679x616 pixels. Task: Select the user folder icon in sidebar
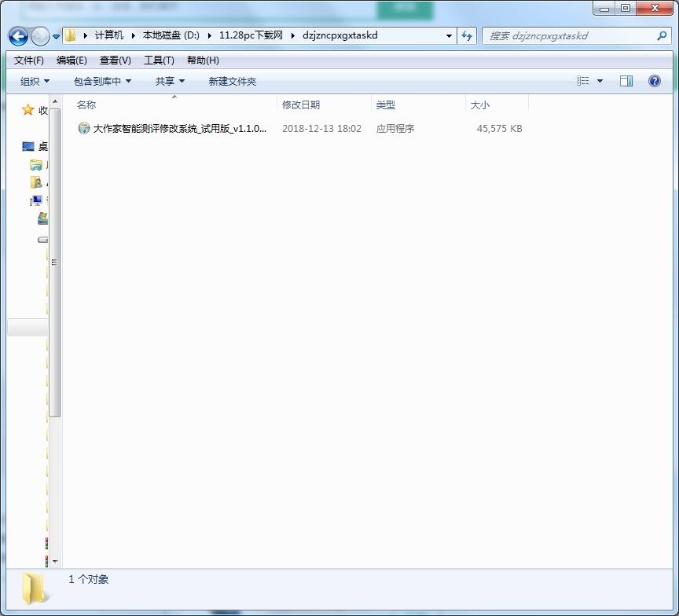point(36,182)
